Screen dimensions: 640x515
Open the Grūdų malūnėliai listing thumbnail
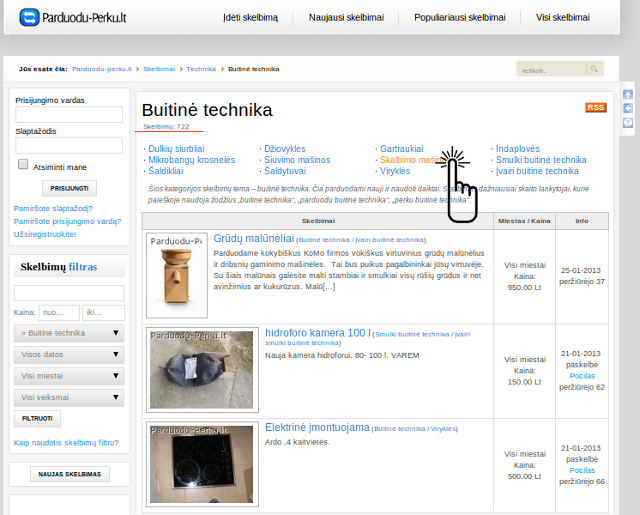pyautogui.click(x=177, y=275)
